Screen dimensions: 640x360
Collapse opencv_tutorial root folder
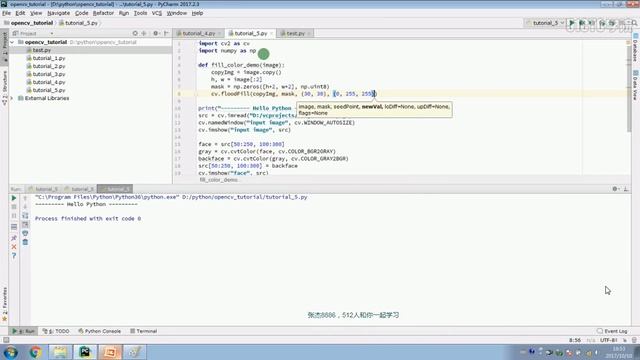12,42
